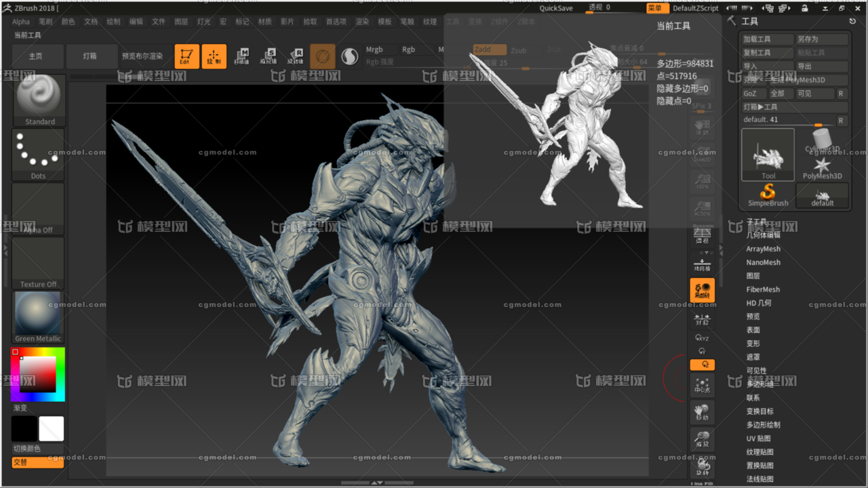Toggle the Gizmo 3D circle icon
The width and height of the screenshot is (868, 488).
coord(323,56)
